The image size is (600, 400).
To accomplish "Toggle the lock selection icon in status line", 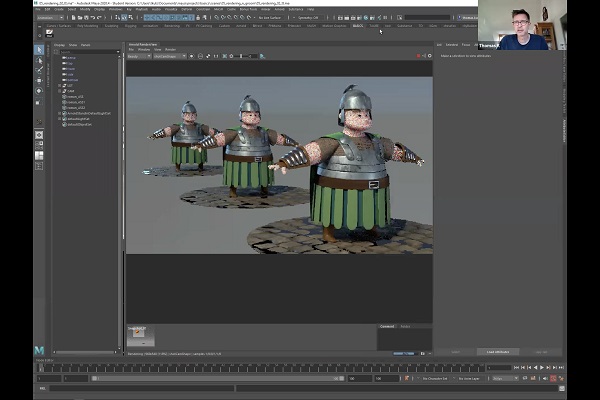I will (198, 18).
